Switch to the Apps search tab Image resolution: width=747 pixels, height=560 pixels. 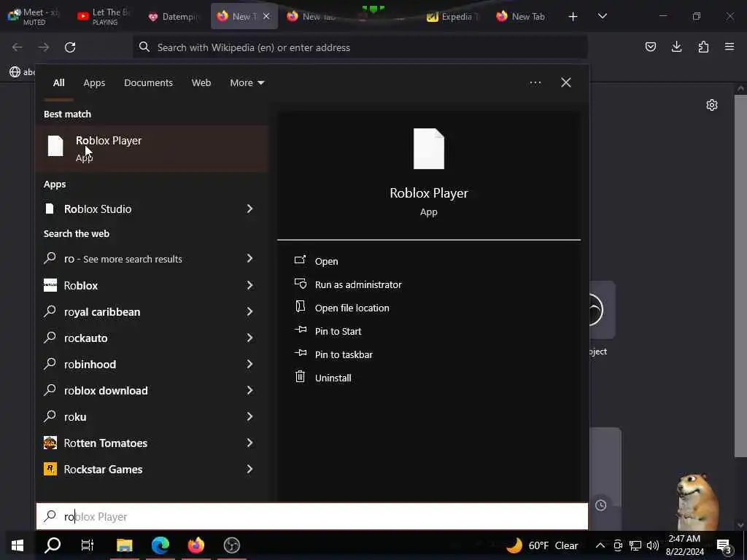pos(94,83)
